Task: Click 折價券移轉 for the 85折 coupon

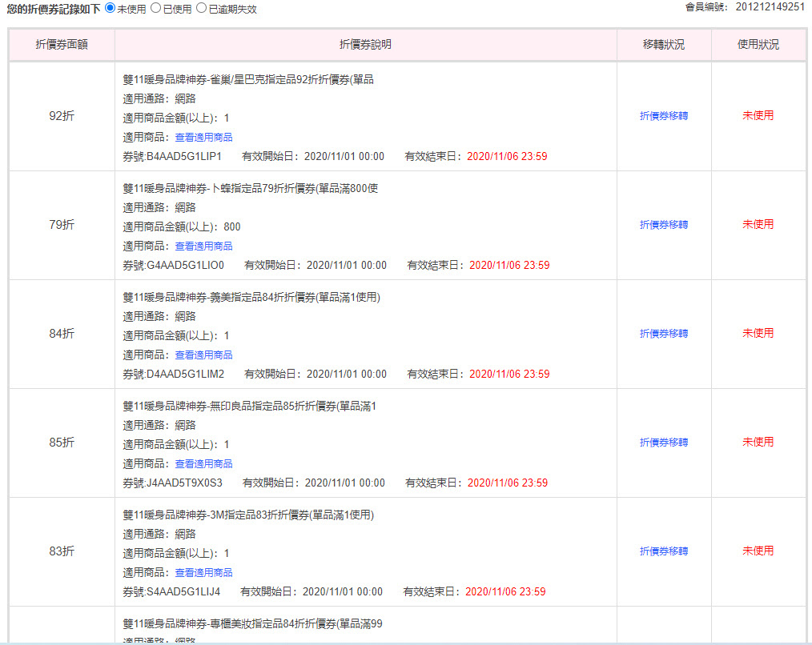Action: [x=663, y=442]
